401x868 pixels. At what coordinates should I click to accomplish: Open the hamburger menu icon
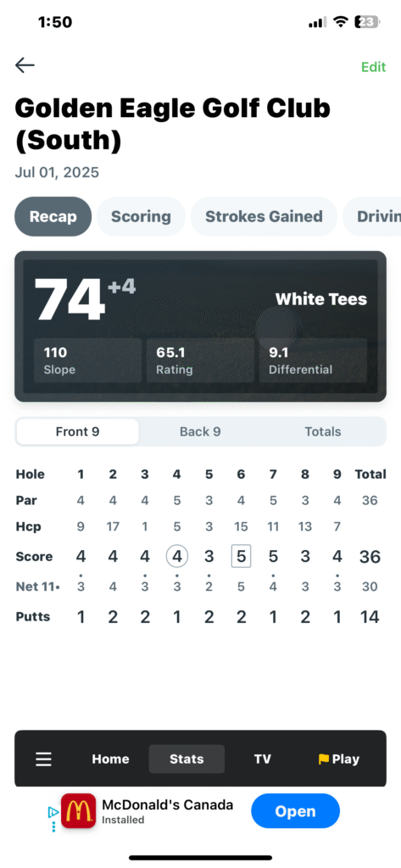point(44,759)
